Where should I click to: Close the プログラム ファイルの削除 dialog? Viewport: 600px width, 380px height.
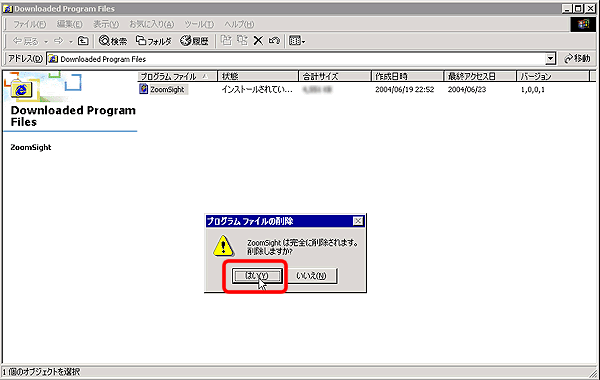358,221
